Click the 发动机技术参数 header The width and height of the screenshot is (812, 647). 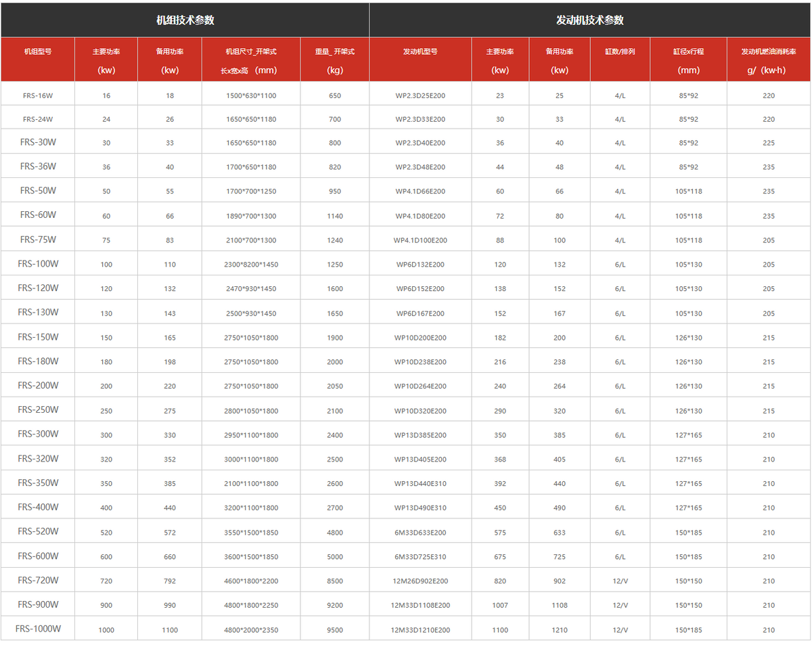(x=590, y=20)
